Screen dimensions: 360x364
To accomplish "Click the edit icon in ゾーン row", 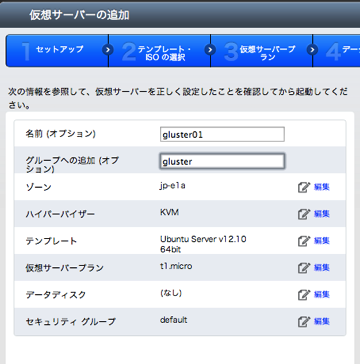I will pyautogui.click(x=304, y=187).
